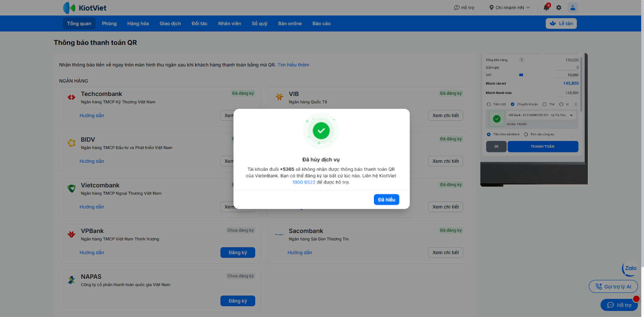Open the Báo cáo menu
Viewport: 644px width, 317px height.
322,23
